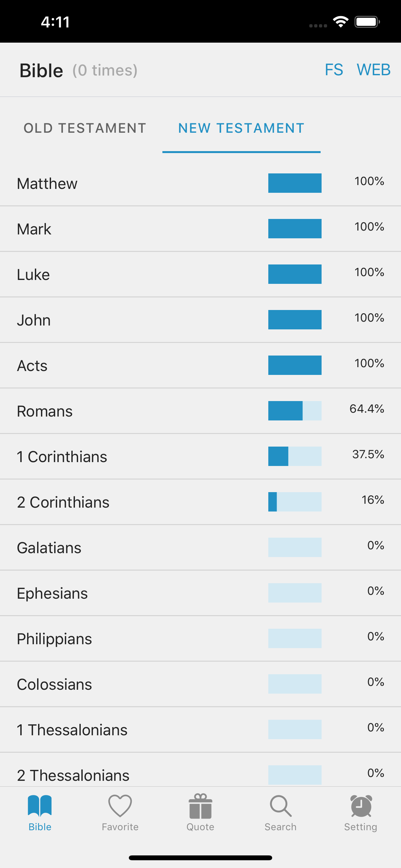Open the Quote gift icon
Image resolution: width=401 pixels, height=868 pixels.
[200, 806]
